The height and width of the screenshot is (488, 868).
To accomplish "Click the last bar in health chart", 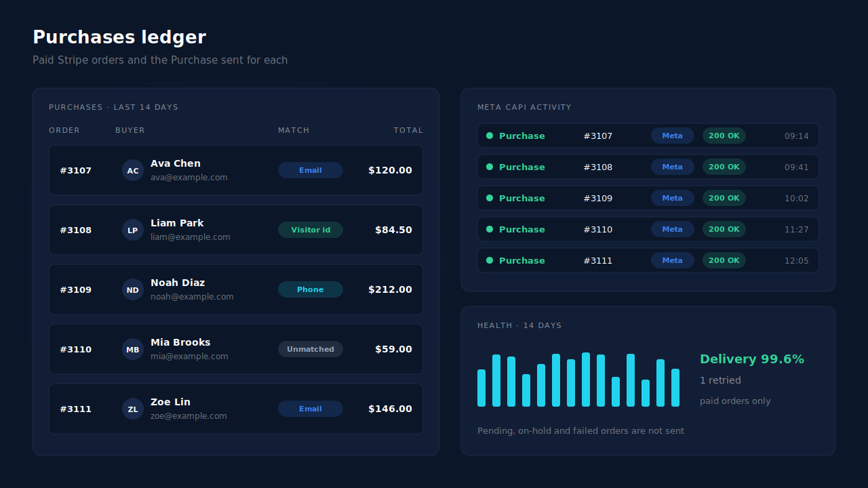I will [675, 388].
